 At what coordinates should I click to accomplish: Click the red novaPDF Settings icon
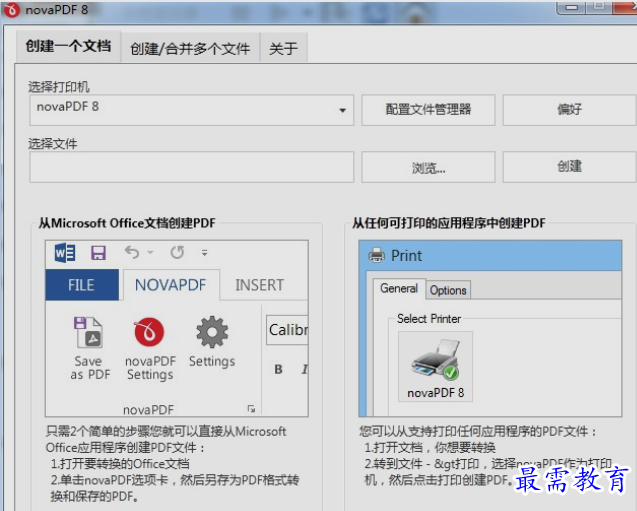(x=150, y=332)
